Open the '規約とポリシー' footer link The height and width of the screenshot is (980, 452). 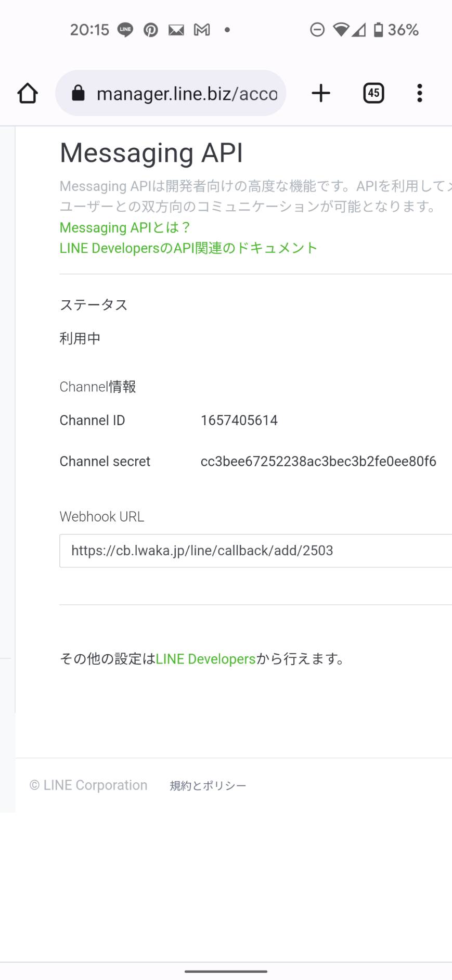click(x=208, y=785)
